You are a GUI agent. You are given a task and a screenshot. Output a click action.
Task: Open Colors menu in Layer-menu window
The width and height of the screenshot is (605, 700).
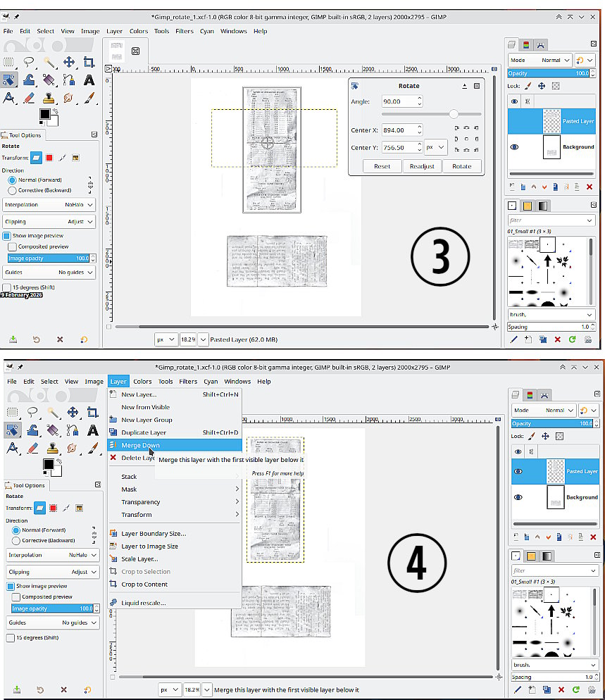(x=142, y=382)
